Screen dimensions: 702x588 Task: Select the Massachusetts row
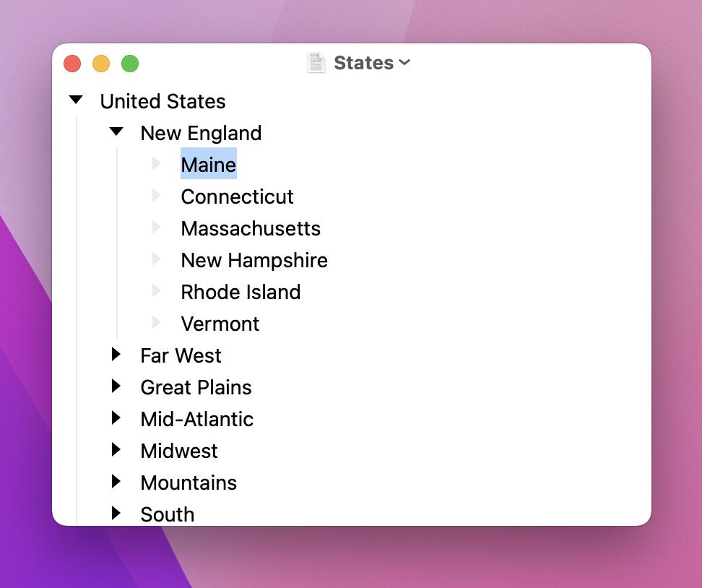[251, 228]
